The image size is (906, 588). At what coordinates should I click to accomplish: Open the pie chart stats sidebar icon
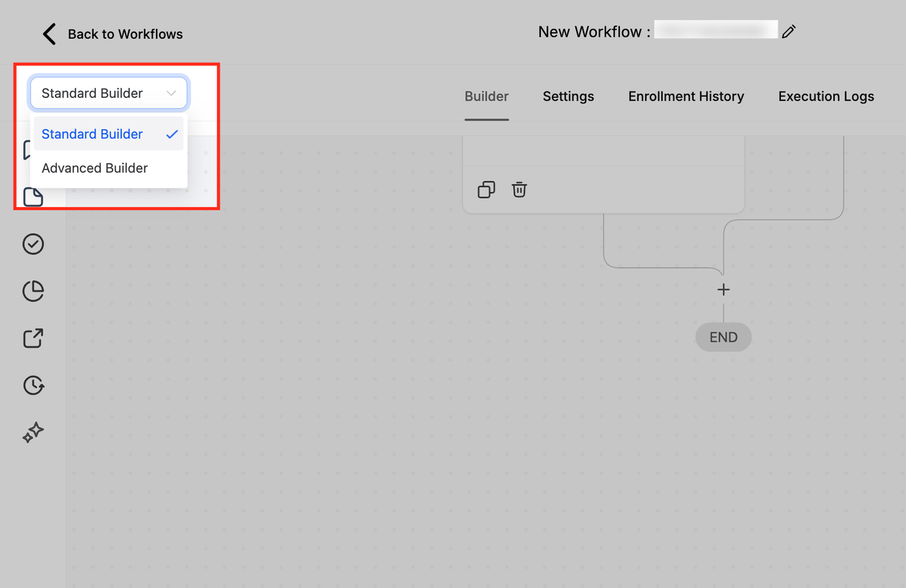(33, 291)
